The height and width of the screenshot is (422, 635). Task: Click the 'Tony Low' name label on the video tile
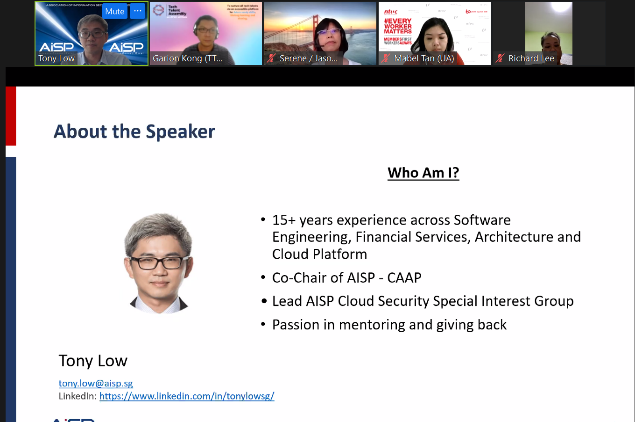(x=56, y=58)
